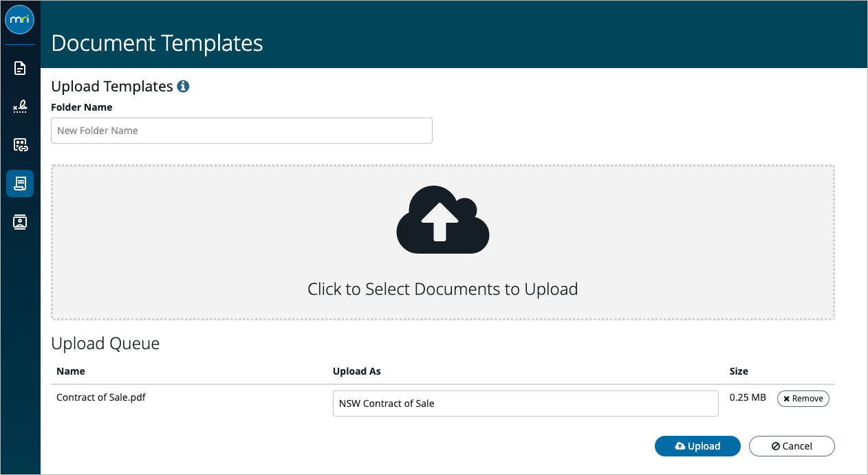The width and height of the screenshot is (868, 475).
Task: Click the Upload As column header
Action: [357, 371]
